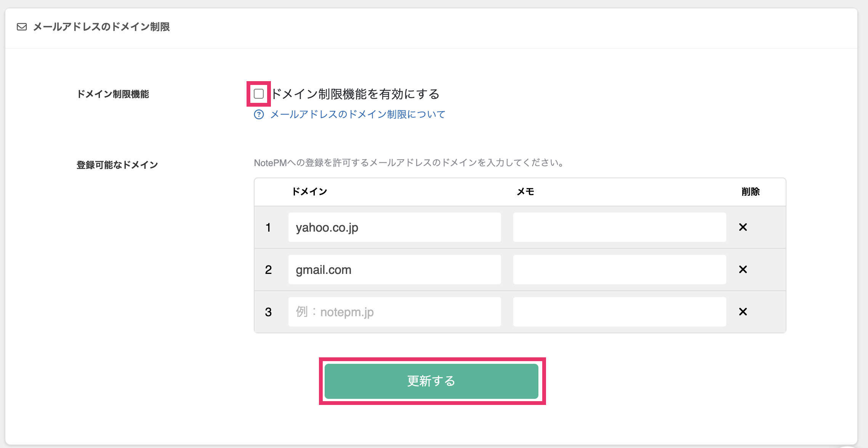Screen dimensions: 868x448
Task: Enable ドメイン制限機能を有効にする checkbox
Action: click(x=259, y=93)
